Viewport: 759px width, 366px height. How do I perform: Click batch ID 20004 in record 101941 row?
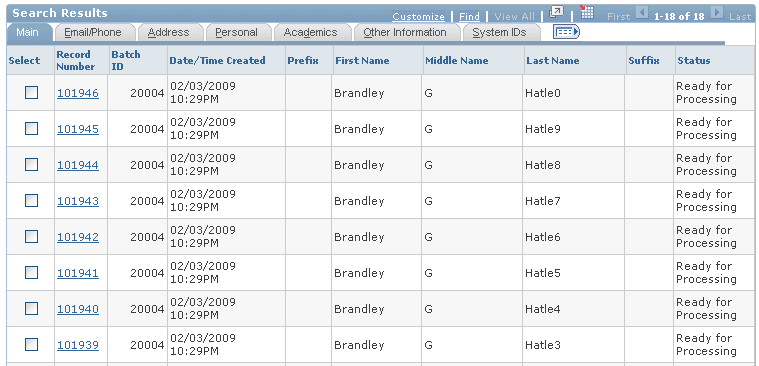click(147, 273)
